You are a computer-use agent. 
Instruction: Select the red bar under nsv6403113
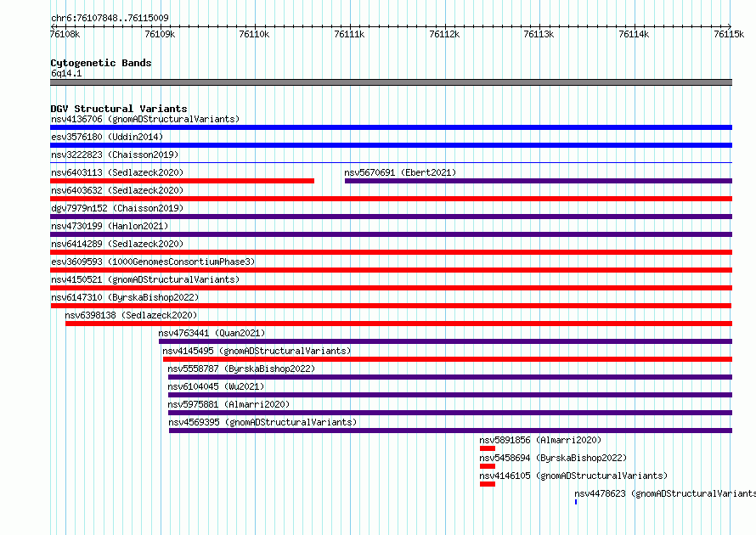pos(183,181)
